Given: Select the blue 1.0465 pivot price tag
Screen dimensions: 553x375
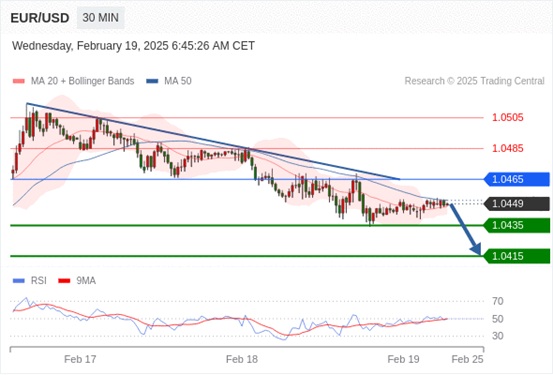Looking at the screenshot, I should [x=516, y=179].
